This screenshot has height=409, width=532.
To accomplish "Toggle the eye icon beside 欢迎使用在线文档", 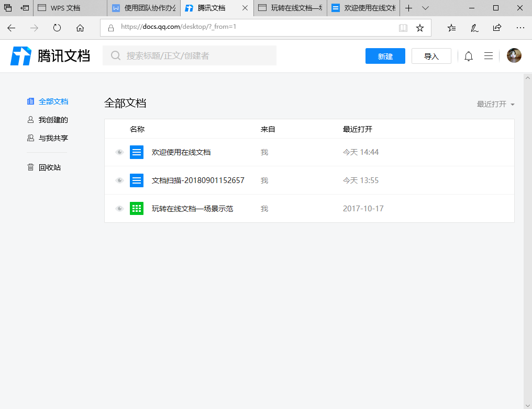I will 119,152.
